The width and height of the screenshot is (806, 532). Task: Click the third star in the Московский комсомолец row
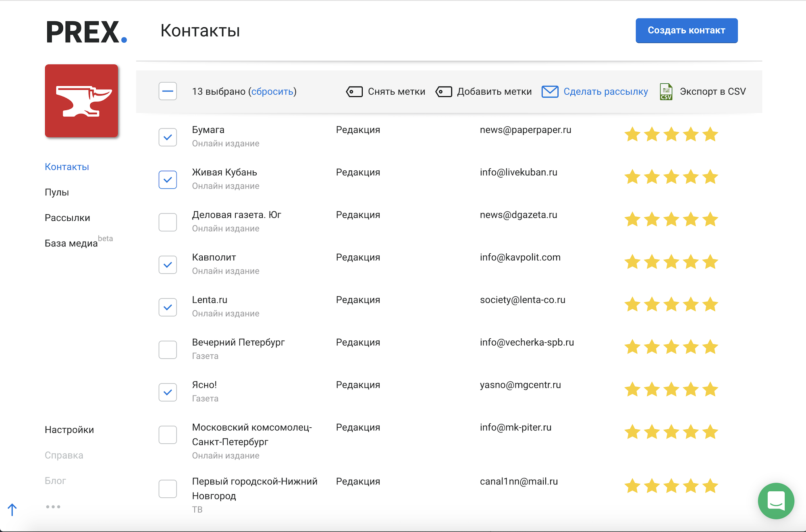(671, 432)
